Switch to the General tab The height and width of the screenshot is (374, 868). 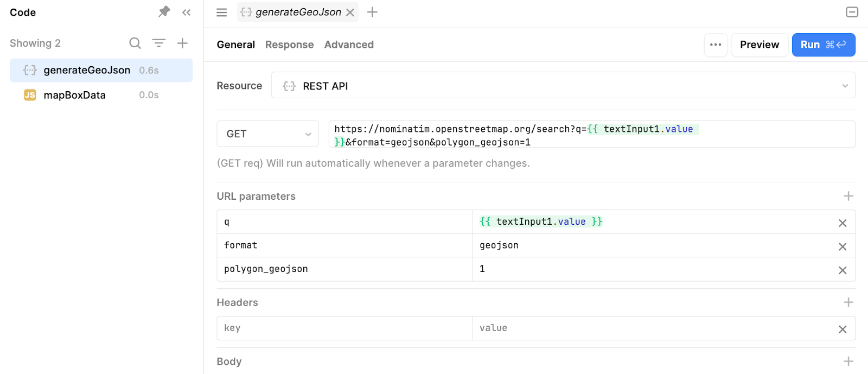point(235,45)
